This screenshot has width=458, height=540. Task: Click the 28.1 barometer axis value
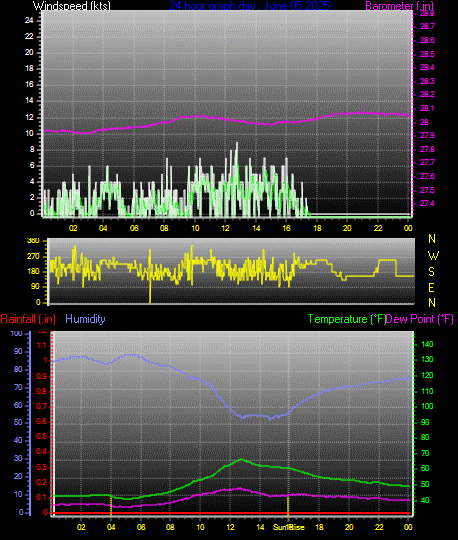coord(427,108)
